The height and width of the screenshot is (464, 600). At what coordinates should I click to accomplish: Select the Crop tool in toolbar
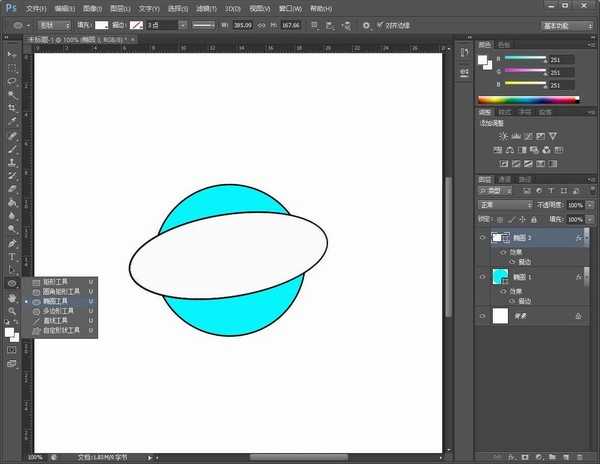point(12,107)
